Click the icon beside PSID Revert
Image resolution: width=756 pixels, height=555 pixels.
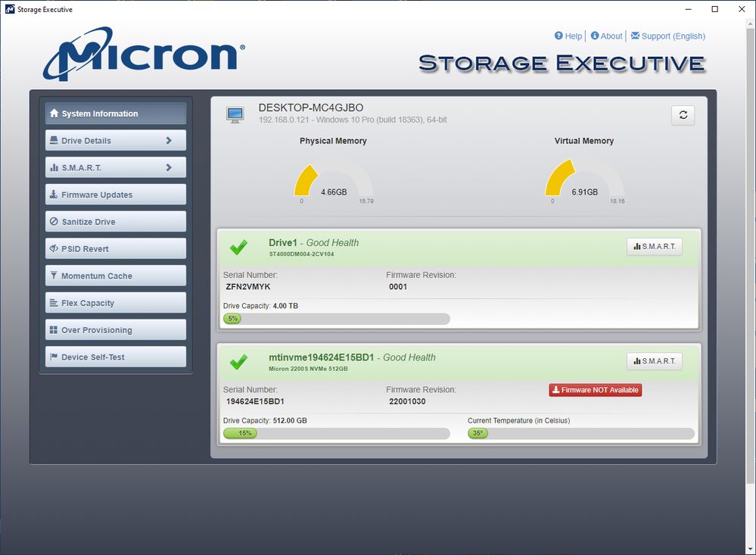click(54, 248)
